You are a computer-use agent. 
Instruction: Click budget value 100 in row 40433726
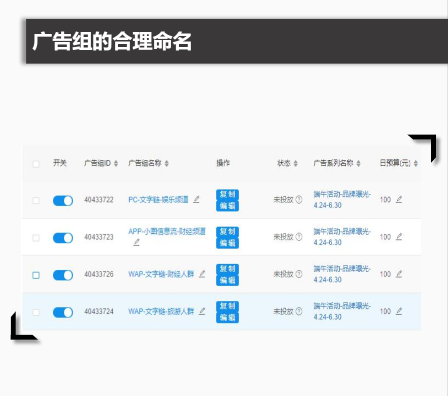click(x=385, y=274)
